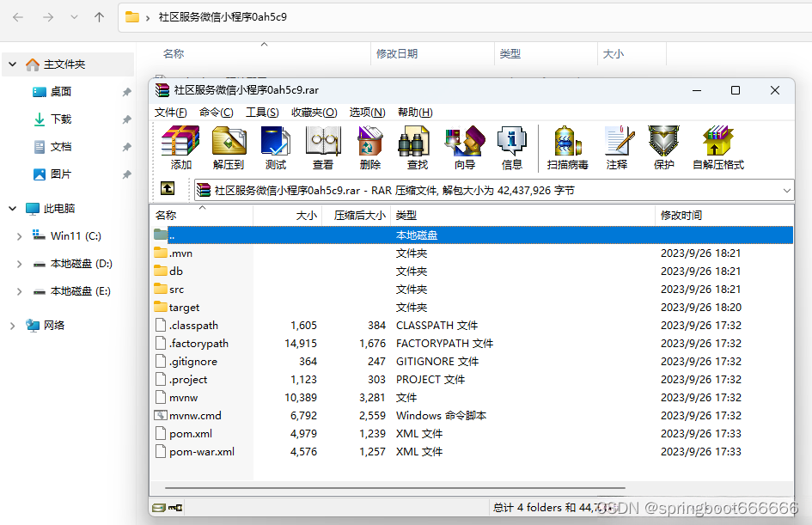Open the 文件(F) menu
Viewport: 812px width, 525px height.
[170, 113]
